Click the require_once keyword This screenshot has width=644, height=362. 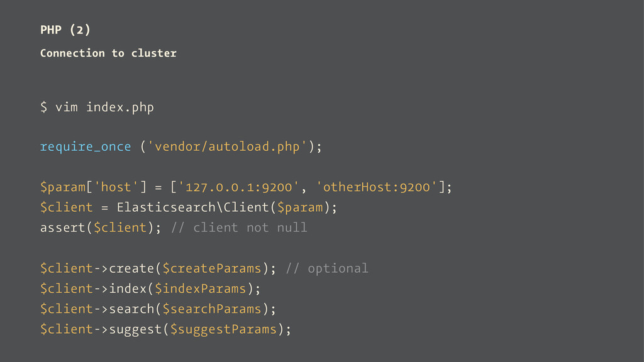86,146
